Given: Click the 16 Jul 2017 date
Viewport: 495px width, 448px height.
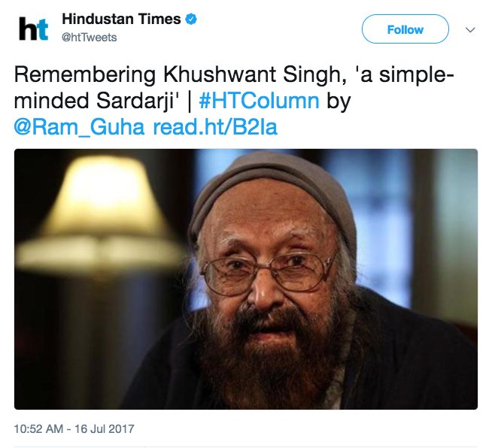Looking at the screenshot, I should coord(105,428).
